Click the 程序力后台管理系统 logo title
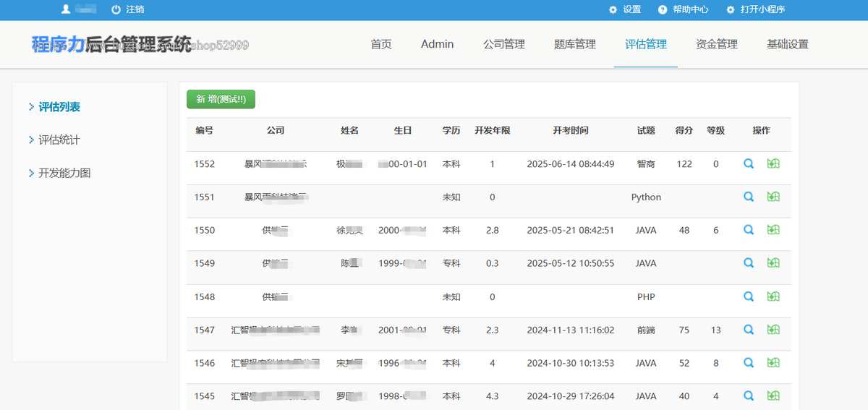 click(x=111, y=44)
